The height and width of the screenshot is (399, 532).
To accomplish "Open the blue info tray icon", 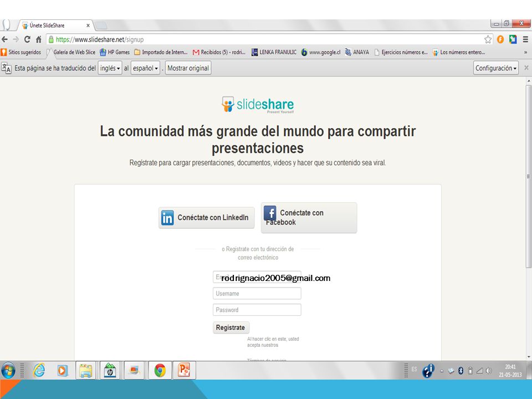I will click(428, 371).
